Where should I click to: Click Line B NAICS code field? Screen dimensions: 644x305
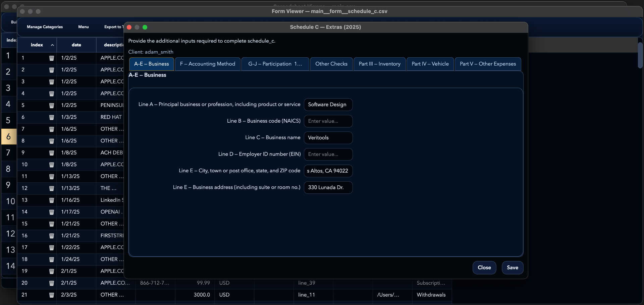(x=328, y=121)
